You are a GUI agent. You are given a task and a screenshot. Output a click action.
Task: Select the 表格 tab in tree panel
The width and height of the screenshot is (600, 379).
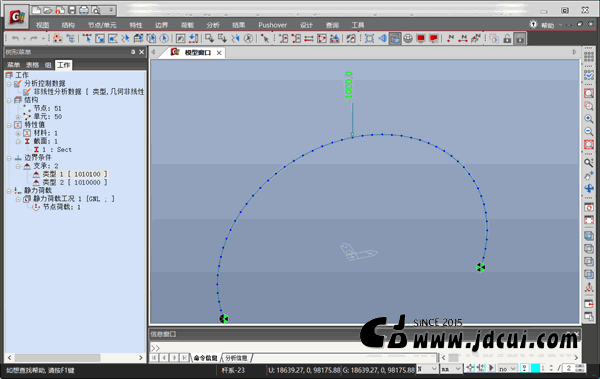coord(32,65)
